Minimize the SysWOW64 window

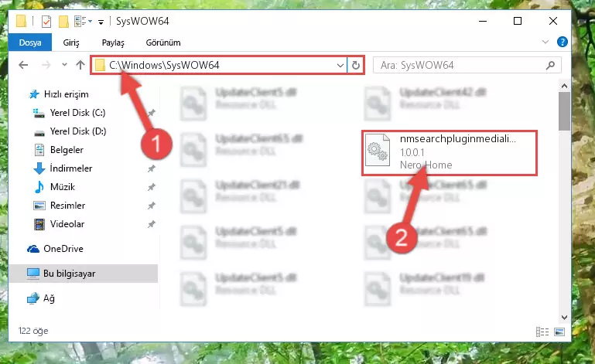coord(483,21)
